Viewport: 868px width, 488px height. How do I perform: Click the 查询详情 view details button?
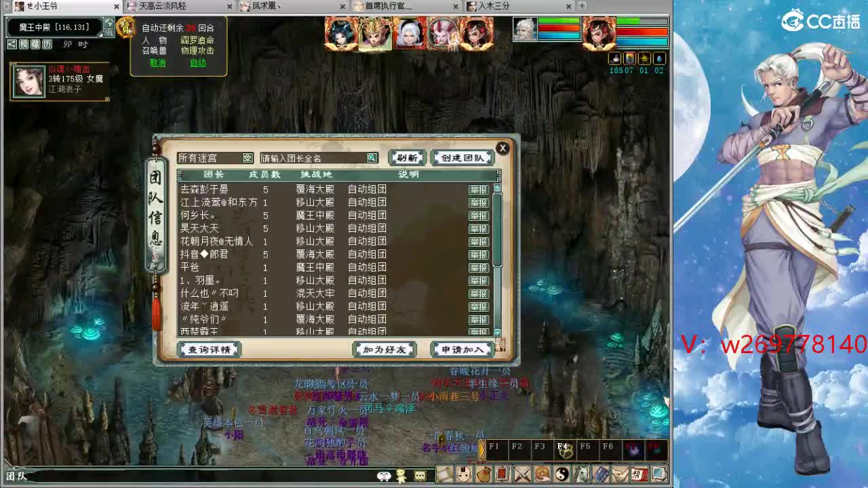point(210,349)
